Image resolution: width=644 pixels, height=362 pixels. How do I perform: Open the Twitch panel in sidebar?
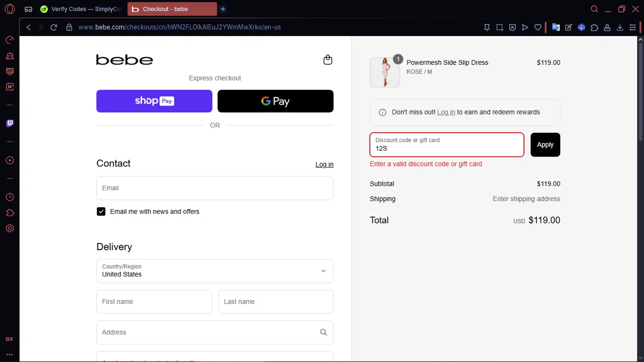click(x=10, y=124)
